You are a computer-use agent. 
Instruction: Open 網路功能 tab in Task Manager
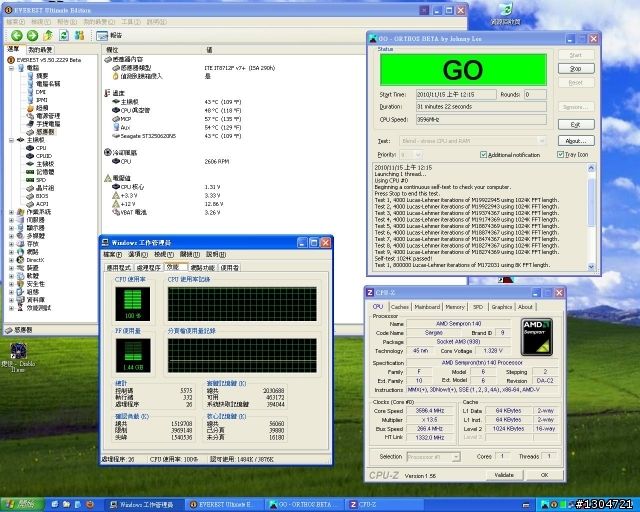pos(203,268)
